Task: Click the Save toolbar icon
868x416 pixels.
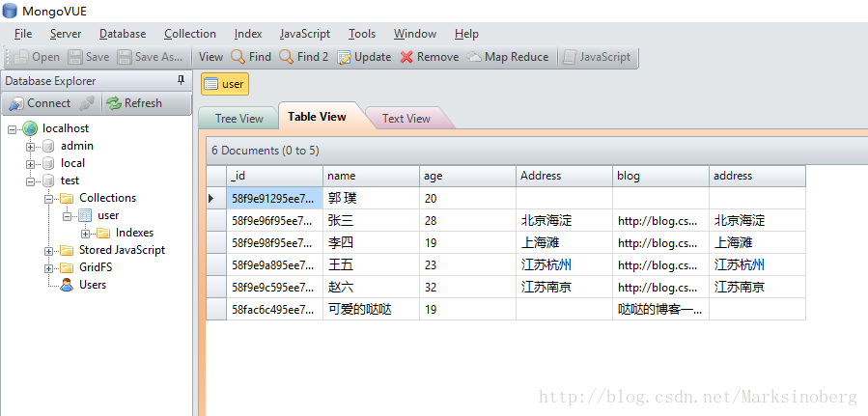Action: 74,57
